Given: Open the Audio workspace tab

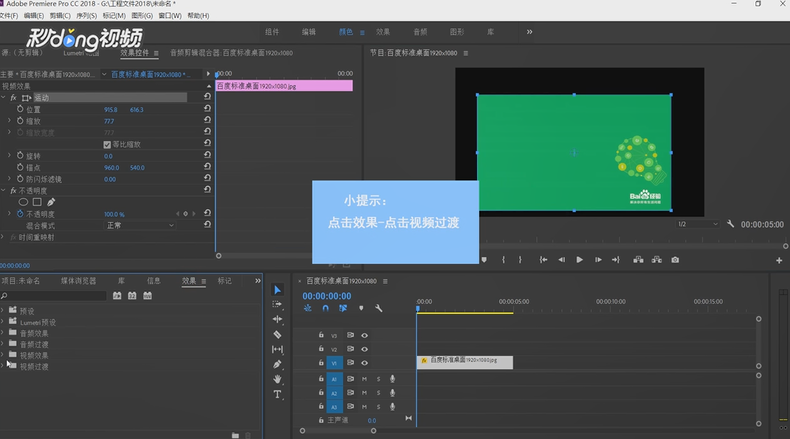Looking at the screenshot, I should coord(420,32).
